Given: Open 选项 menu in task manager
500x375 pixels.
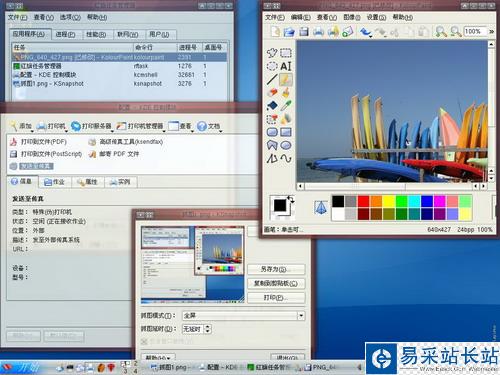Looking at the screenshot, I should (x=70, y=17).
